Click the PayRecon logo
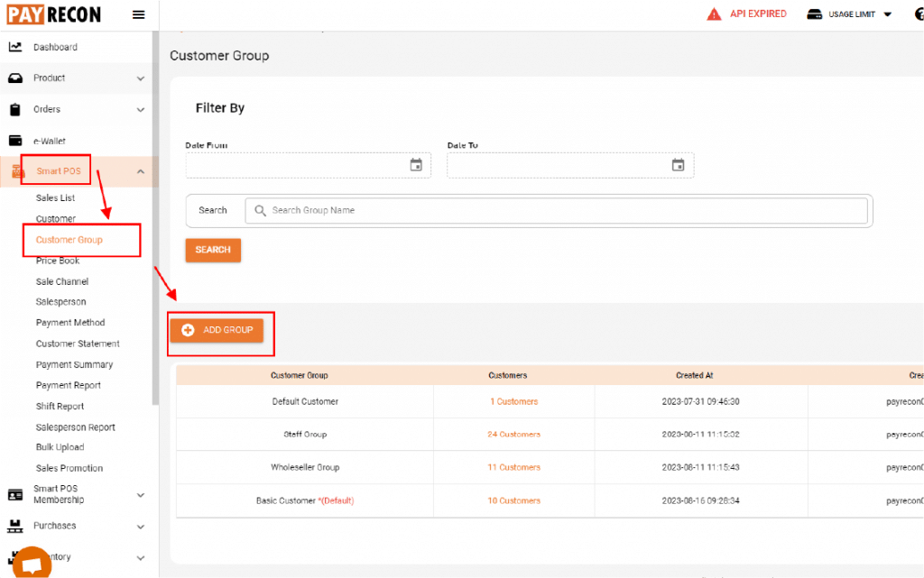Image resolution: width=924 pixels, height=578 pixels. click(x=53, y=14)
